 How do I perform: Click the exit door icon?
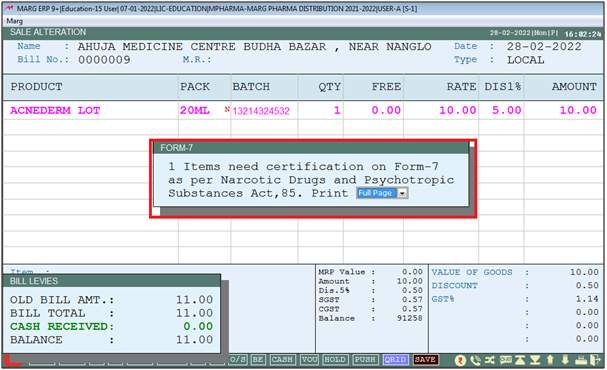595,360
